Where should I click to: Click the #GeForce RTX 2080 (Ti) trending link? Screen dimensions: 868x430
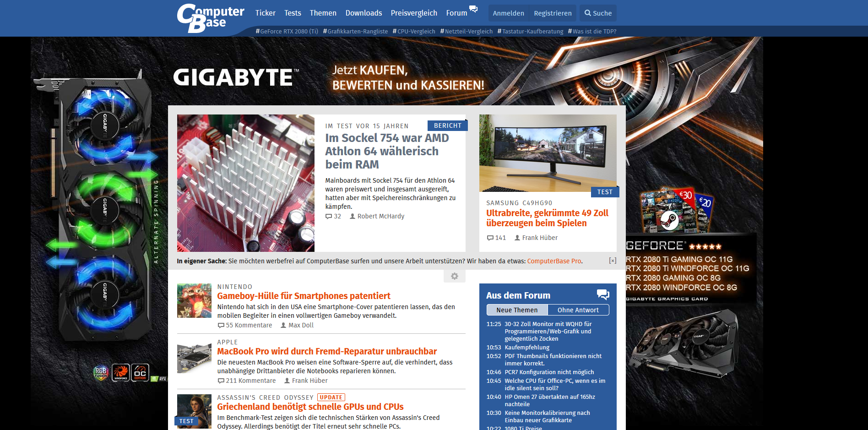click(x=287, y=31)
